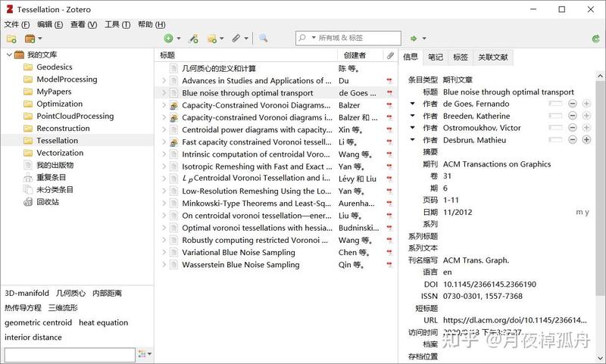Expand Variational Blue Noise Sampling row

coord(164,253)
